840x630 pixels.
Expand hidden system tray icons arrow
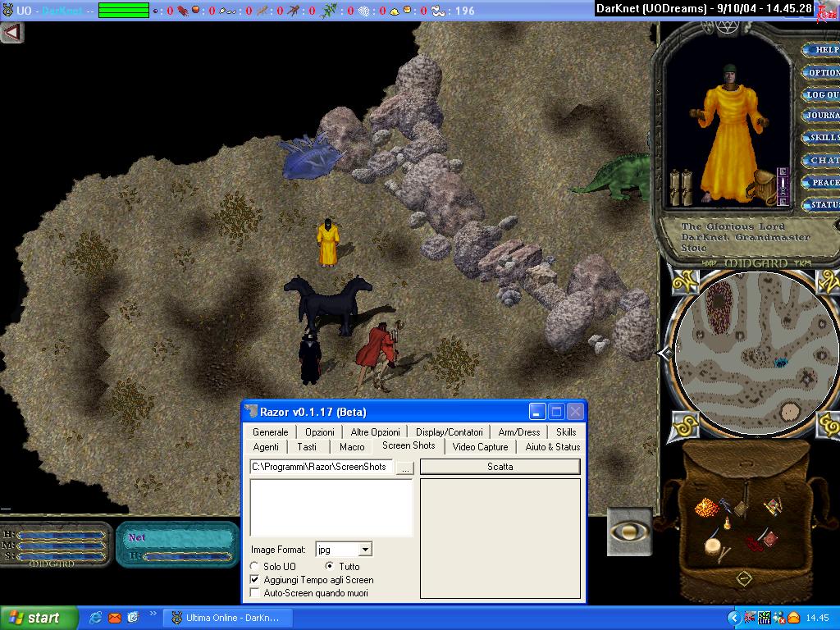(x=733, y=618)
